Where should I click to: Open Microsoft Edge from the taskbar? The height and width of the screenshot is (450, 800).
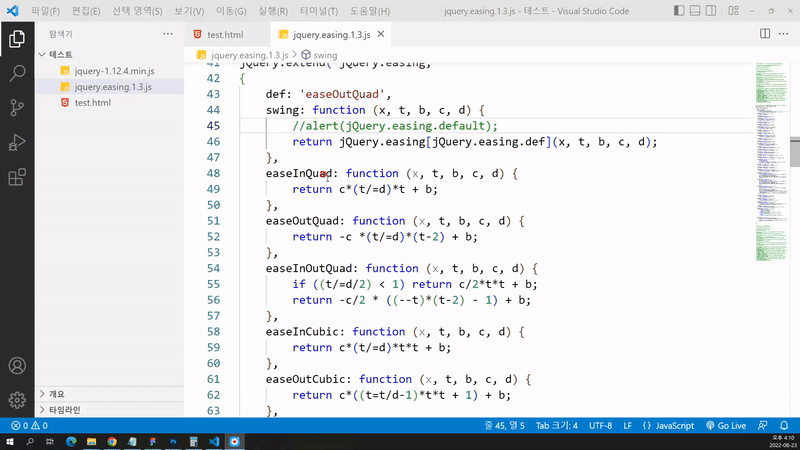pos(71,441)
